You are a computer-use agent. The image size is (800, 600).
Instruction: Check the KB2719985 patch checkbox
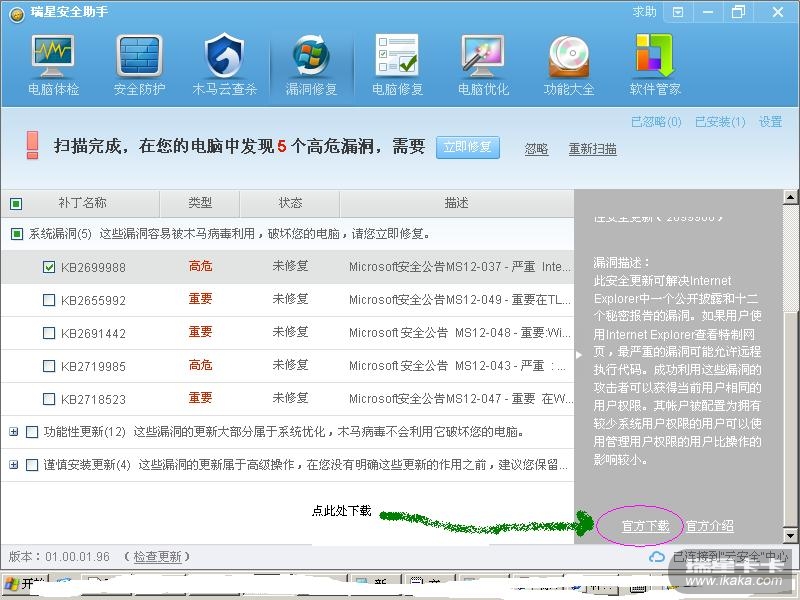(x=49, y=366)
